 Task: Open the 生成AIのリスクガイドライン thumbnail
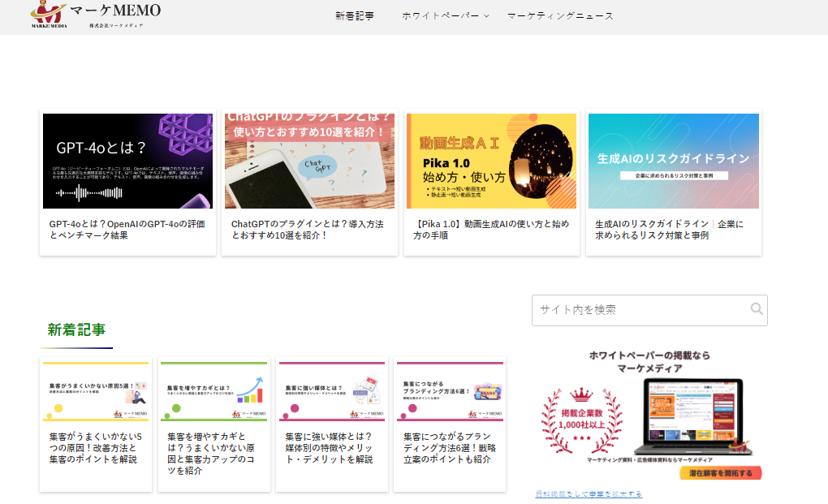[x=673, y=161]
